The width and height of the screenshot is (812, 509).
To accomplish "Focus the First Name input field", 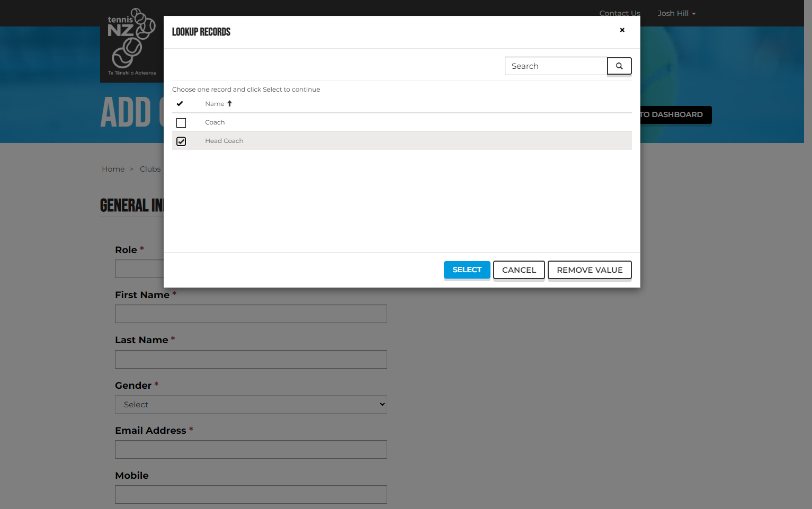I will 251,314.
